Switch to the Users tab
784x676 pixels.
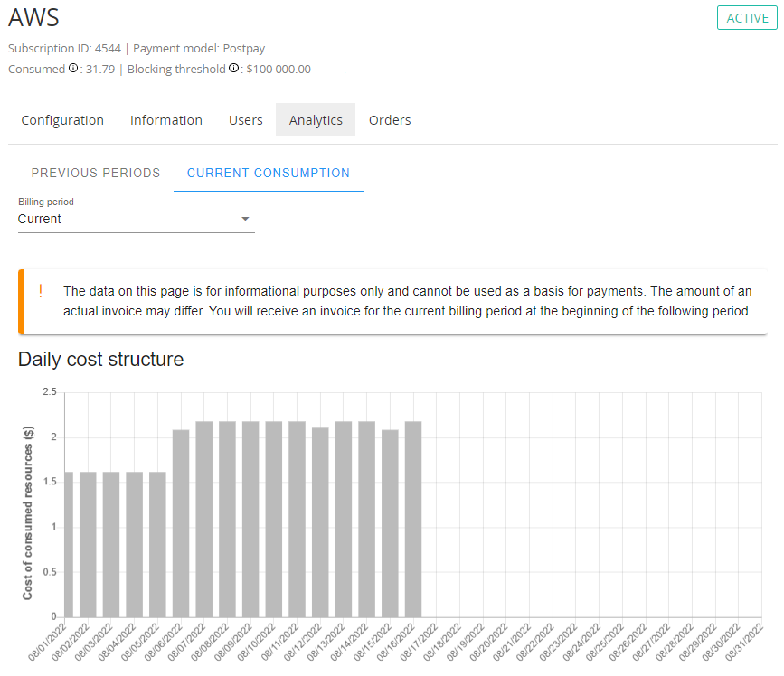245,120
